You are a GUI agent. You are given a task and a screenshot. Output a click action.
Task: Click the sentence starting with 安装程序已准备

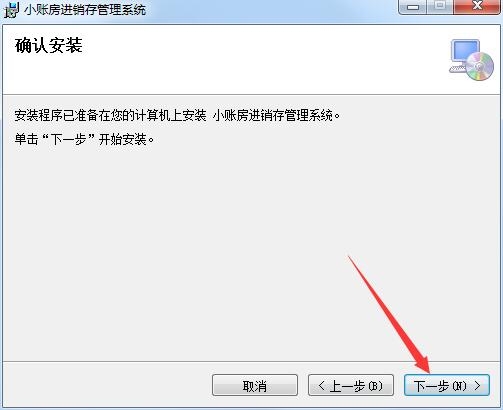pyautogui.click(x=177, y=116)
